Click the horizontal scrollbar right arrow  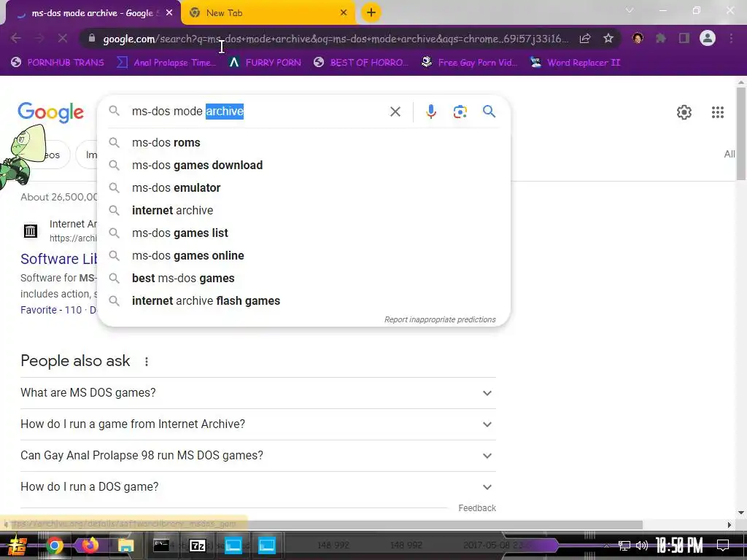tap(729, 525)
